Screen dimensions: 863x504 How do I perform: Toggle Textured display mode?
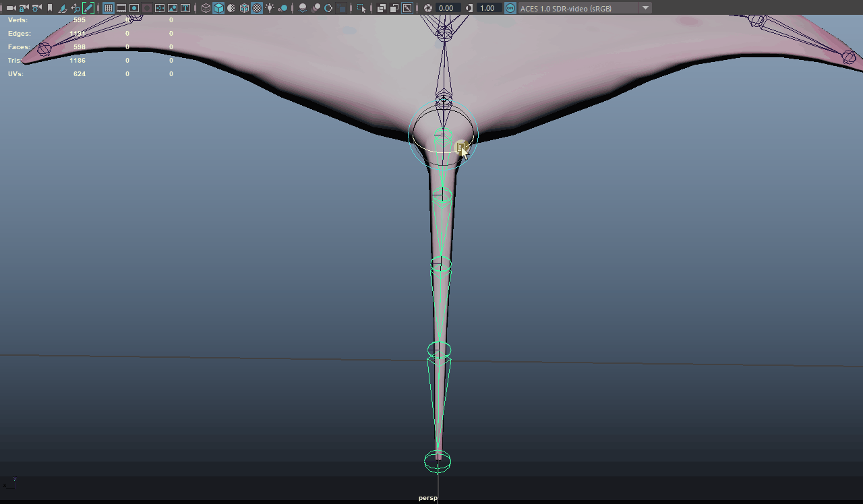click(257, 8)
